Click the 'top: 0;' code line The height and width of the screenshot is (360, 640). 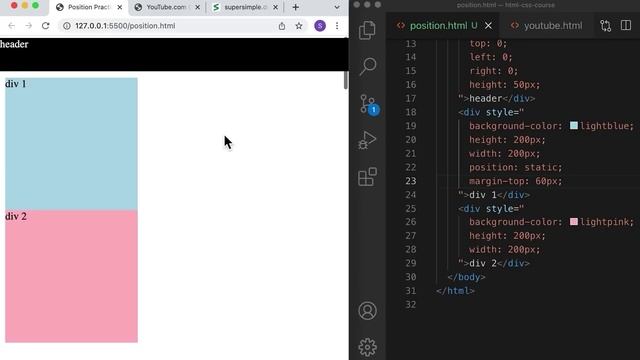point(488,43)
